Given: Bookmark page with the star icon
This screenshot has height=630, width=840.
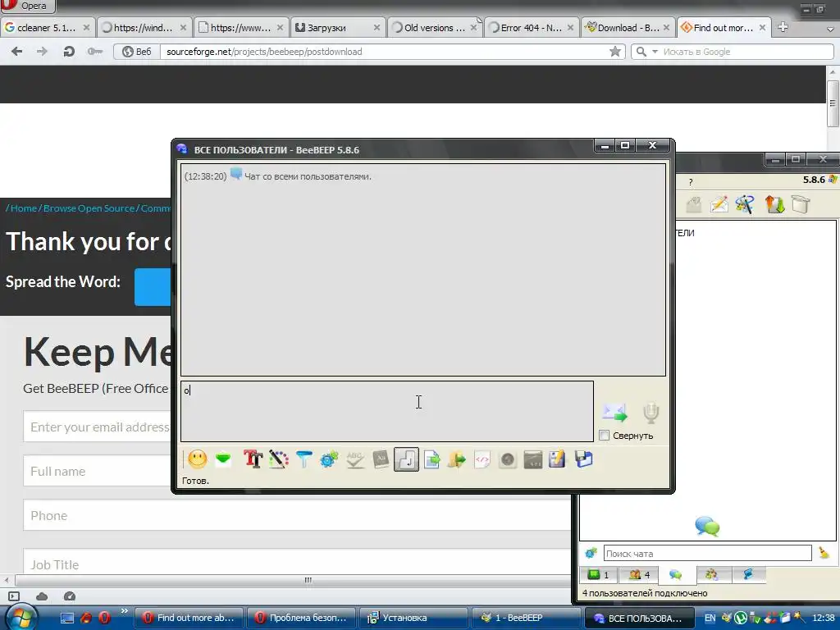Looking at the screenshot, I should (x=615, y=52).
